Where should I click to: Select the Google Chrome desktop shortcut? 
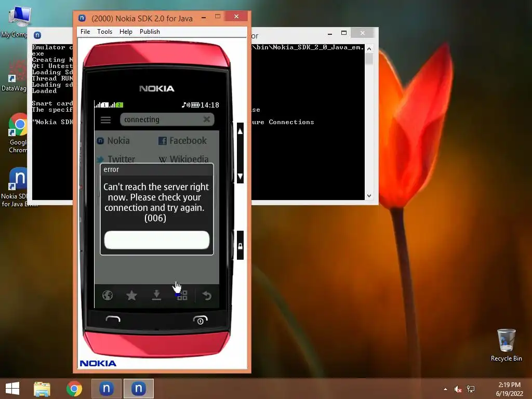18,134
